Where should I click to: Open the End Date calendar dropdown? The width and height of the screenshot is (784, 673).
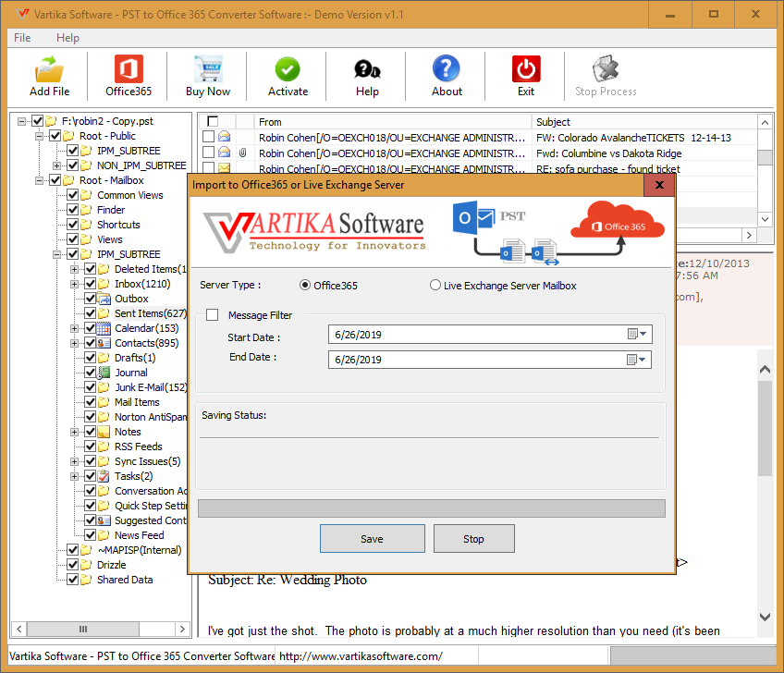point(636,360)
